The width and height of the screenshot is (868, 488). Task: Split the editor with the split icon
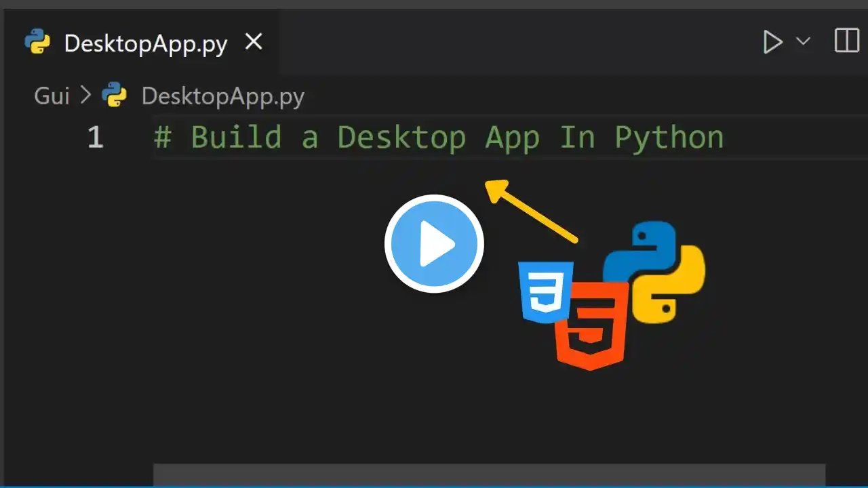click(846, 41)
